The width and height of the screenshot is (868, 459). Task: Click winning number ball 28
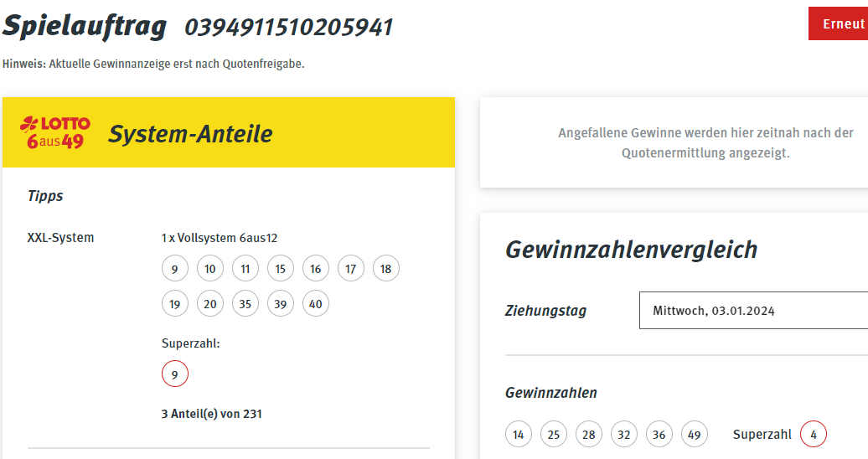[x=589, y=434]
